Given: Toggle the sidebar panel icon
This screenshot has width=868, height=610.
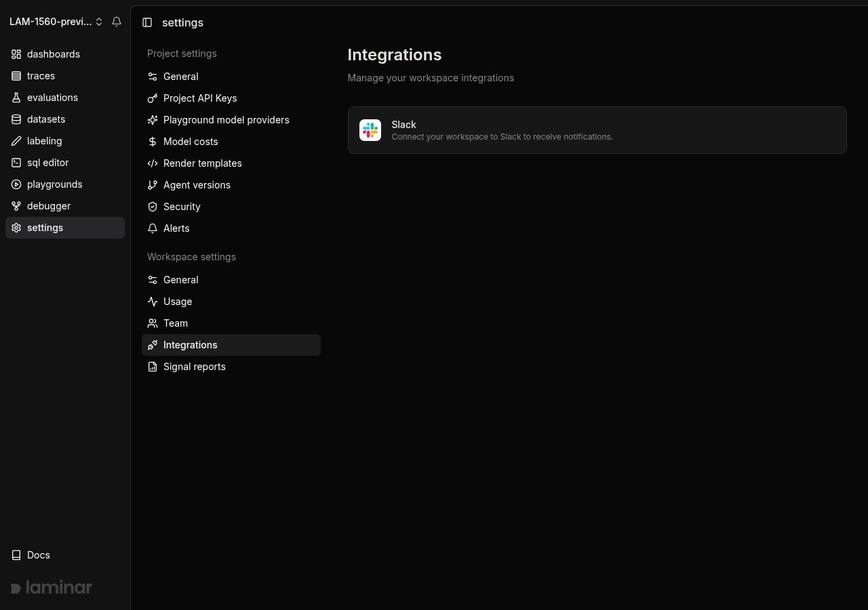Looking at the screenshot, I should click(147, 22).
